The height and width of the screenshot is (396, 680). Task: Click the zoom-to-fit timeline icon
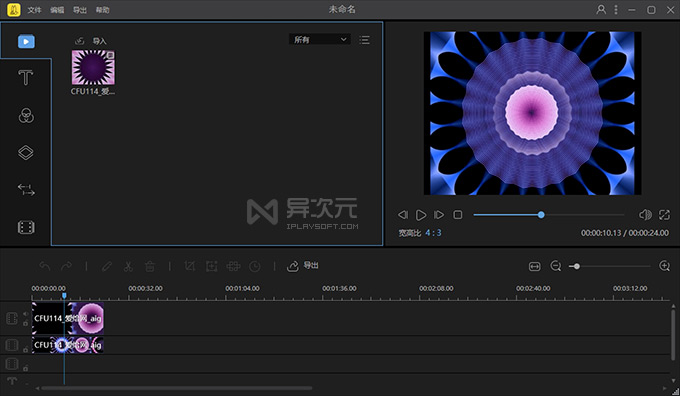pos(535,266)
